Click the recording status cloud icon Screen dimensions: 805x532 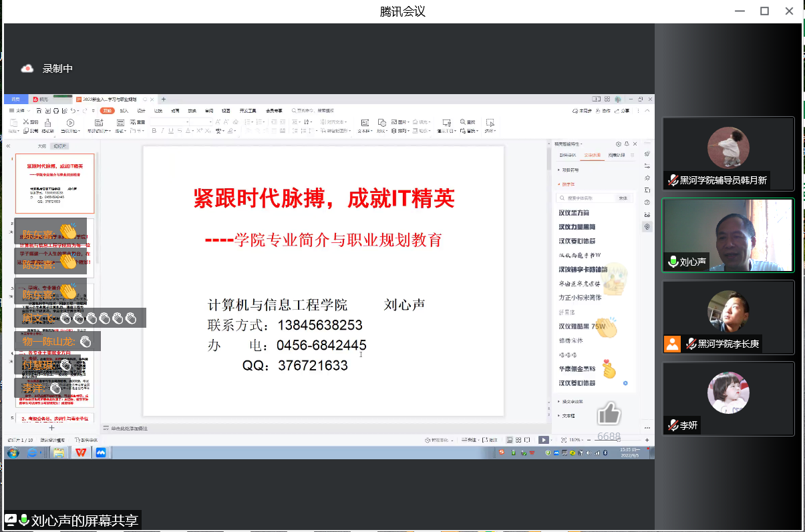click(x=27, y=69)
